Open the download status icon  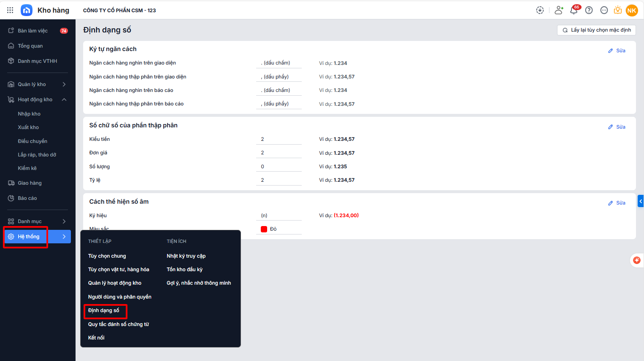coord(540,10)
